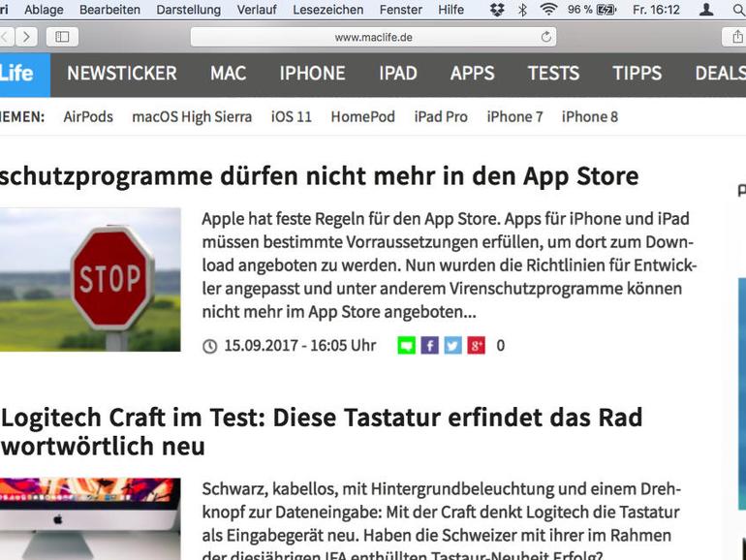
Task: Open the macOS High Sierra topic link
Action: tap(192, 116)
